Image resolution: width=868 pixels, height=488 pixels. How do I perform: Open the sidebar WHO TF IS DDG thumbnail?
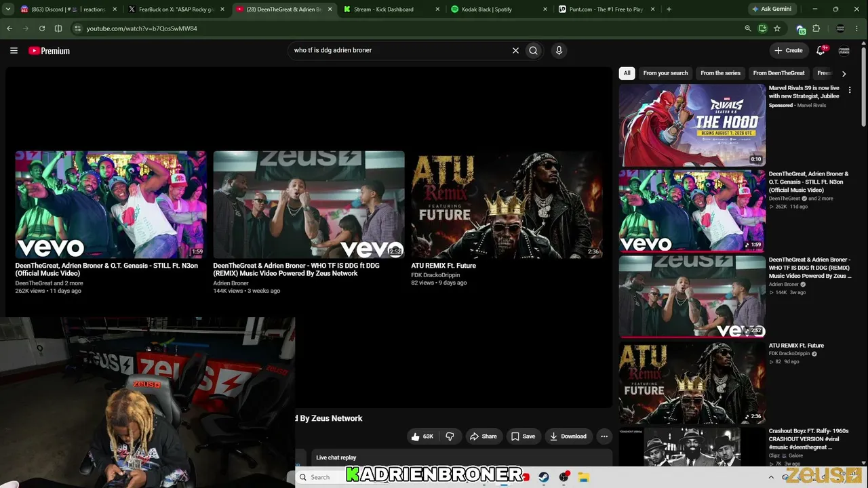692,297
